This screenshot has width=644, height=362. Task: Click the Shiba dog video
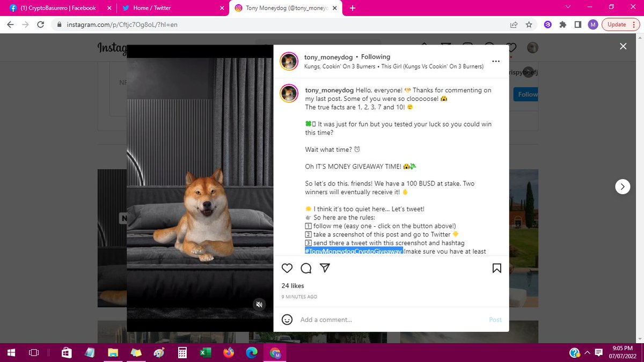click(x=200, y=188)
